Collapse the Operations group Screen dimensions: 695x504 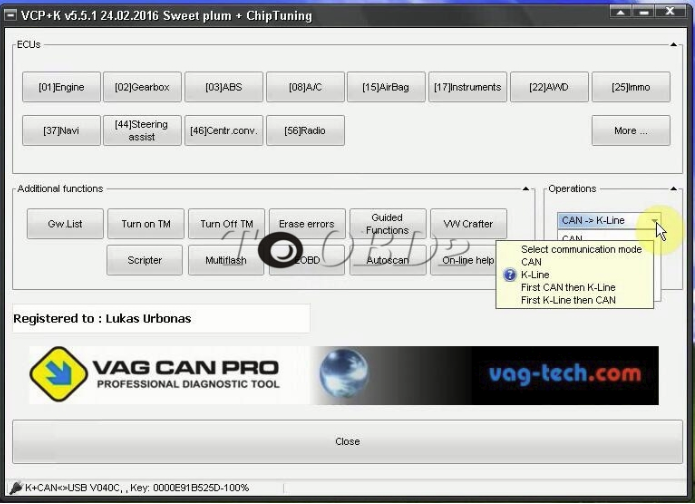click(674, 189)
